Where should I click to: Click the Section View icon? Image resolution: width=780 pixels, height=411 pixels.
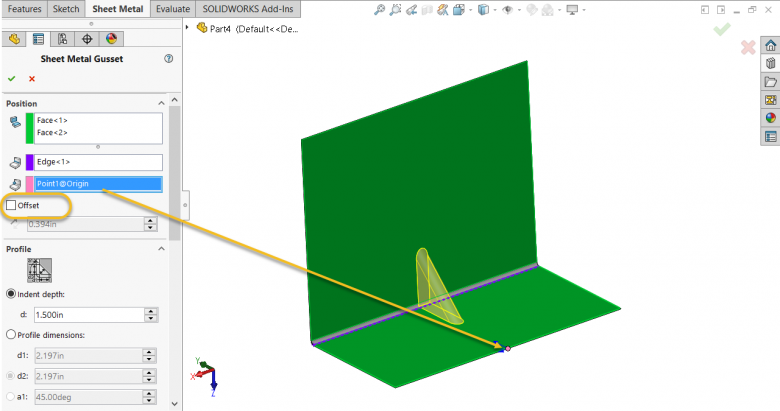point(427,9)
